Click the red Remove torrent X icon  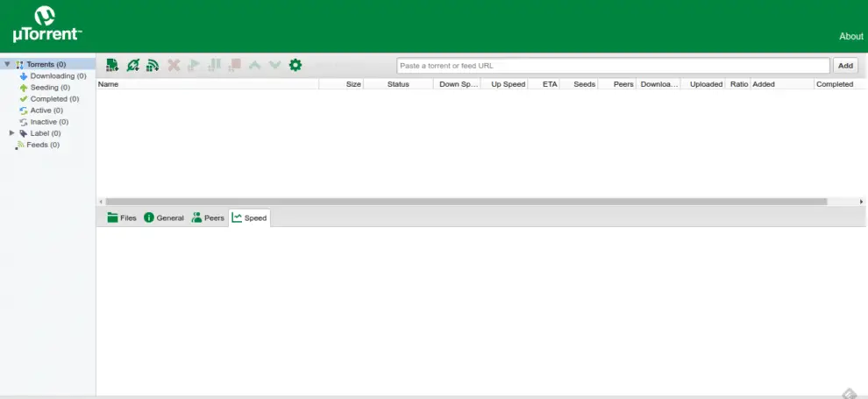(x=174, y=65)
